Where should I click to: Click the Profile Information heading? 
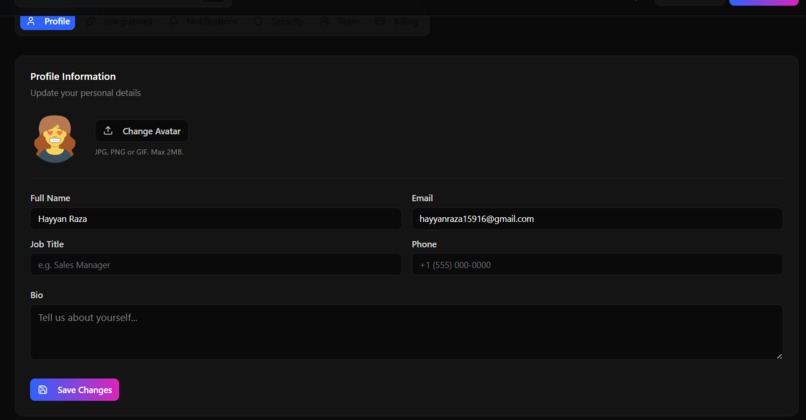73,77
